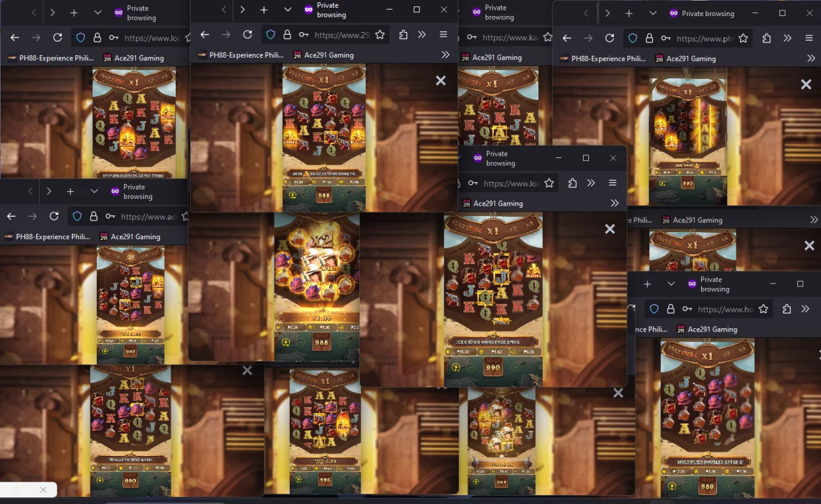Image resolution: width=821 pixels, height=504 pixels.
Task: Go back in the top-center browser window
Action: (x=205, y=35)
